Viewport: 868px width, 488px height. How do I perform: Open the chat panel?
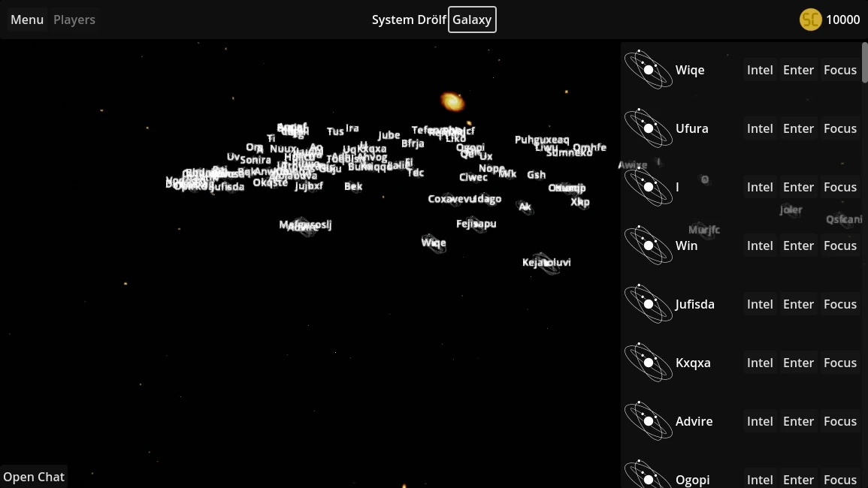(x=34, y=477)
